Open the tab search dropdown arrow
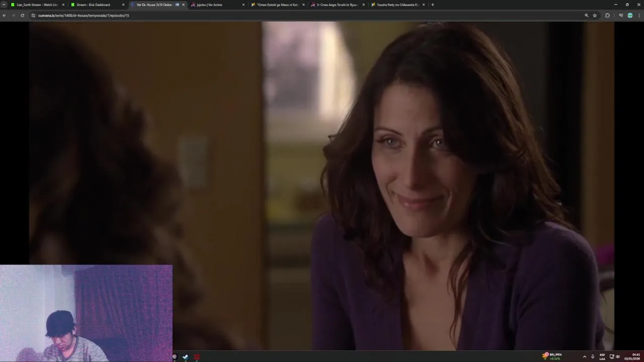 click(x=4, y=5)
